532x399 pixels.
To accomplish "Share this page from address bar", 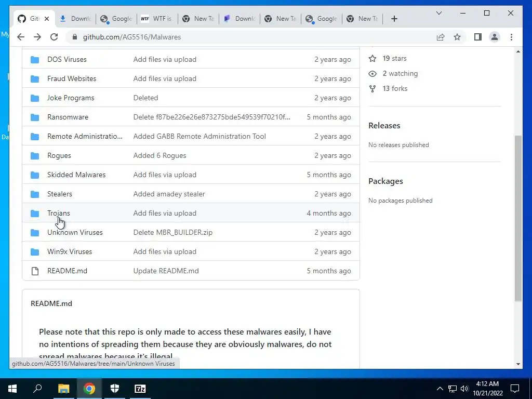I will (x=441, y=37).
